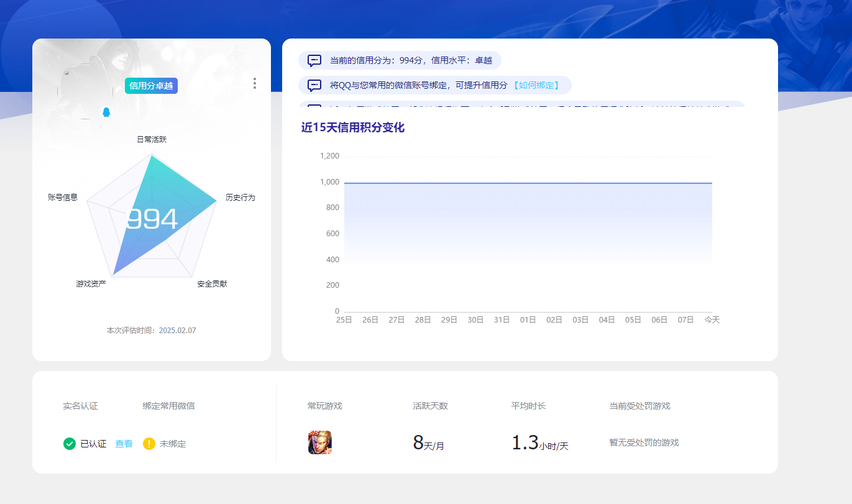The height and width of the screenshot is (504, 852).
Task: Click the 29日 date on the chart axis
Action: 449,319
